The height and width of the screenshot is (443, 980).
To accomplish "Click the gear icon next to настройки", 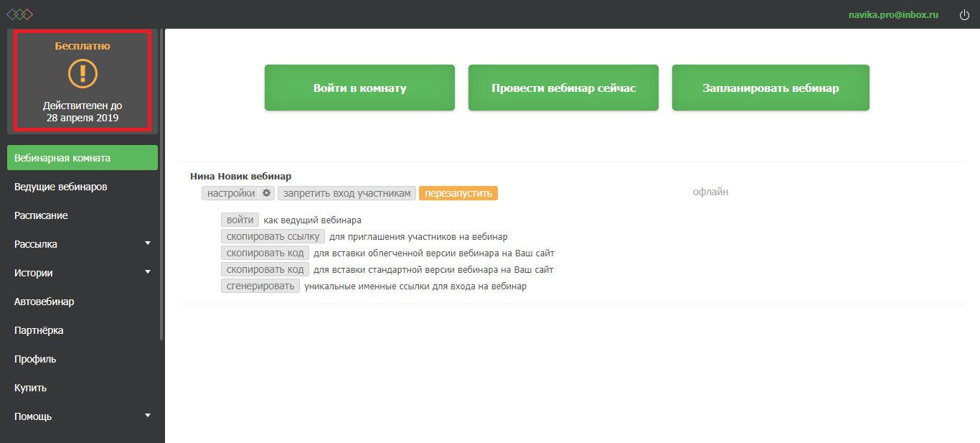I will click(266, 193).
